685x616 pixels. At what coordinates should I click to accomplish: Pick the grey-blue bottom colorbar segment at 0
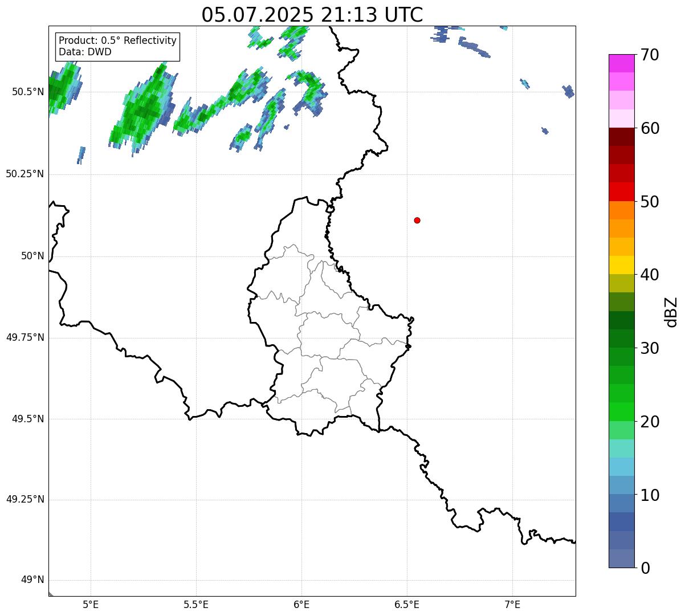click(621, 558)
